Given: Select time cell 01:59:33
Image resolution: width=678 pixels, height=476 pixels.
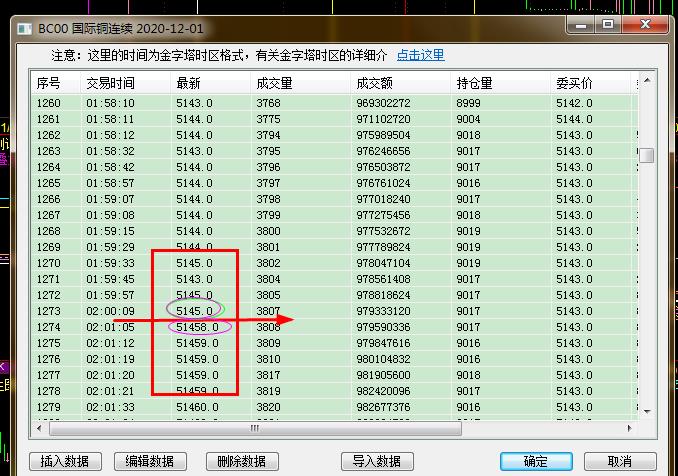Looking at the screenshot, I should (110, 263).
